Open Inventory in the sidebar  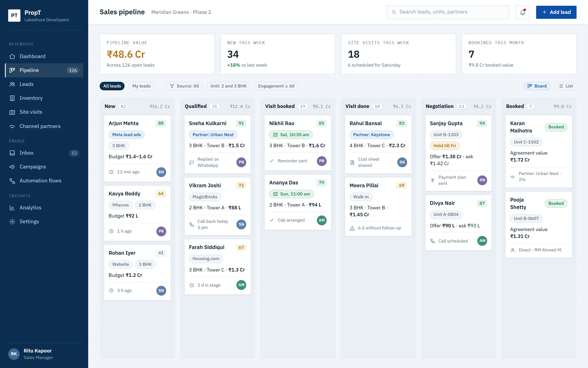(x=44, y=98)
